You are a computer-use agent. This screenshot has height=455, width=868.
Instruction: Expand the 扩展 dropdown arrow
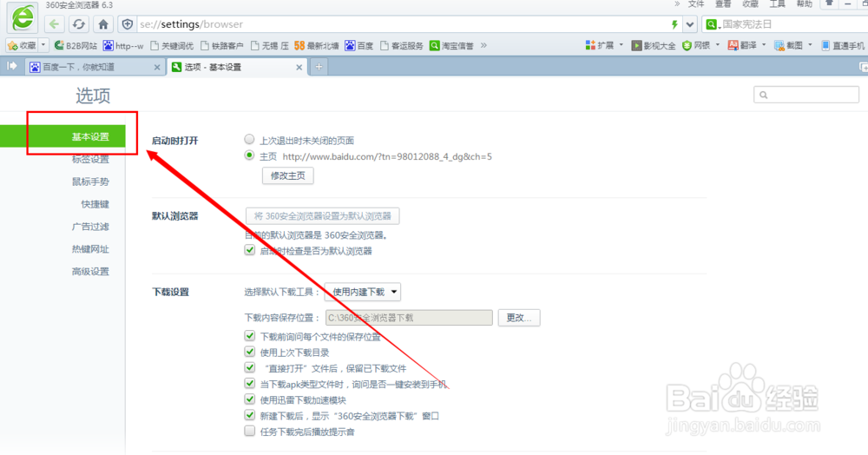[x=621, y=45]
